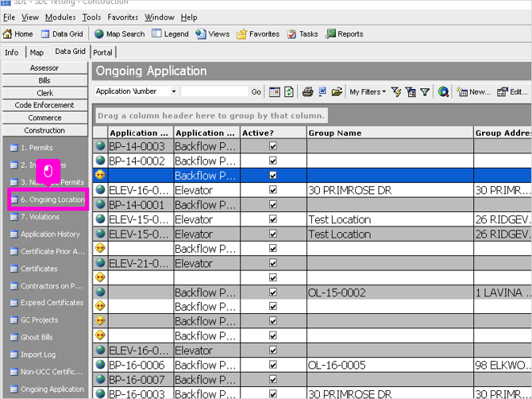Show the Legend panel

(x=170, y=34)
